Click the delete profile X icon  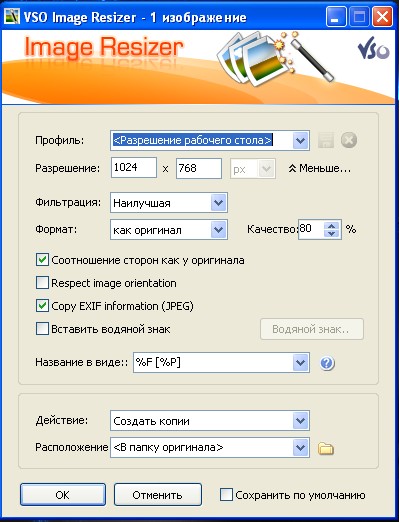[x=349, y=140]
